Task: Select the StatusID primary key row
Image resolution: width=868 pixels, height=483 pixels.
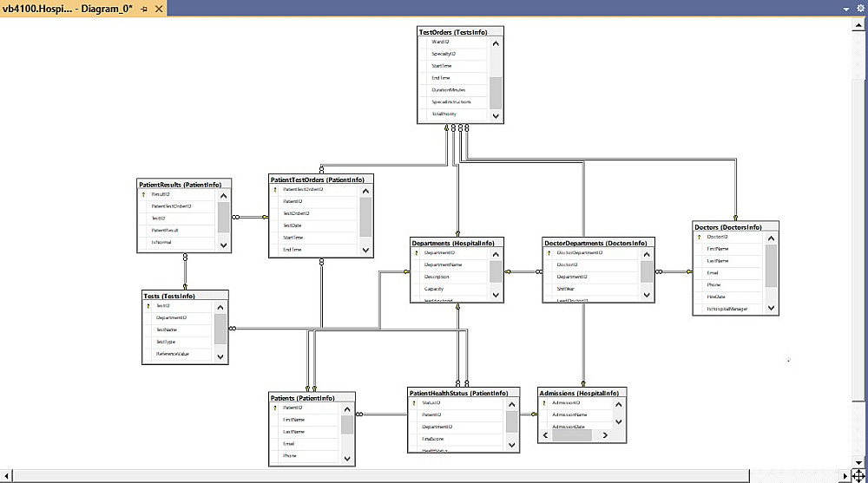Action: [x=457, y=402]
